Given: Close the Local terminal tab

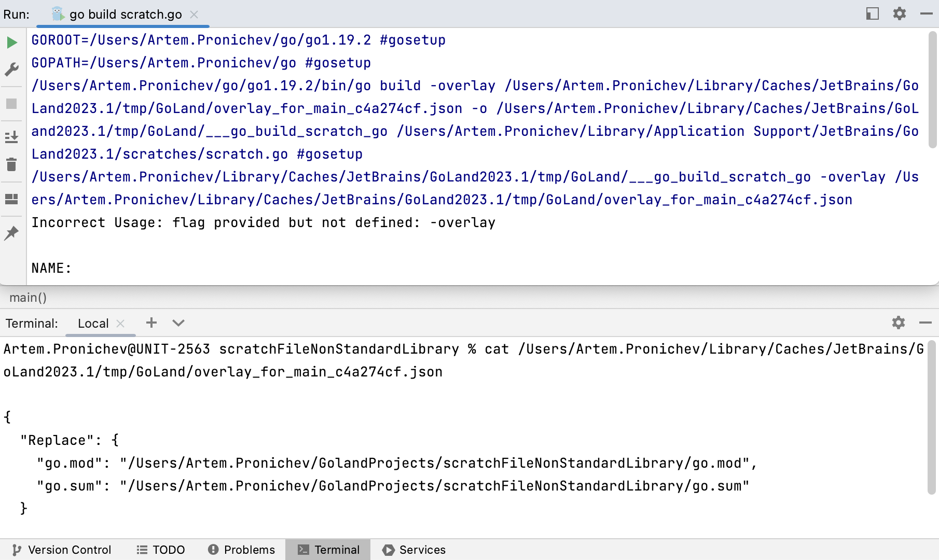Looking at the screenshot, I should [120, 324].
